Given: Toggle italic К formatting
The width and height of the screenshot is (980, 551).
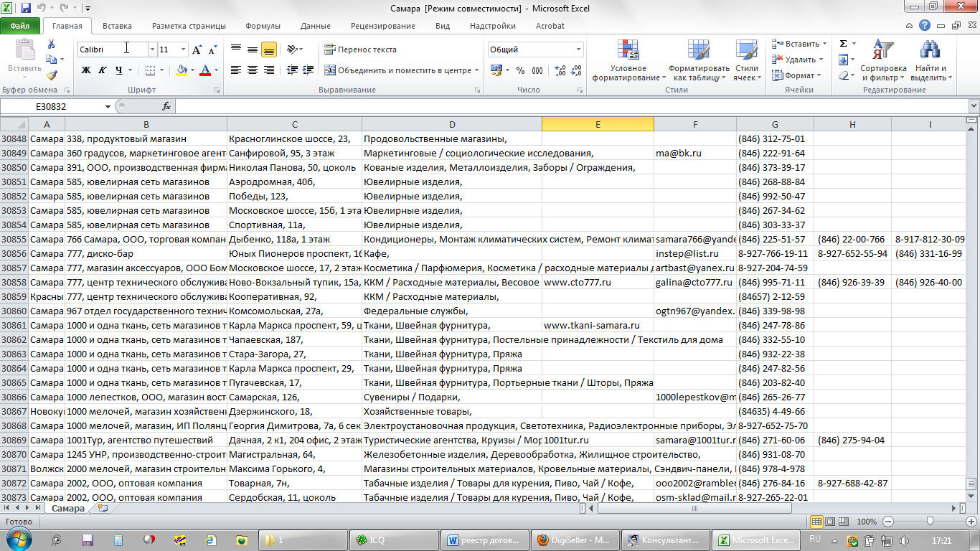Looking at the screenshot, I should point(103,70).
